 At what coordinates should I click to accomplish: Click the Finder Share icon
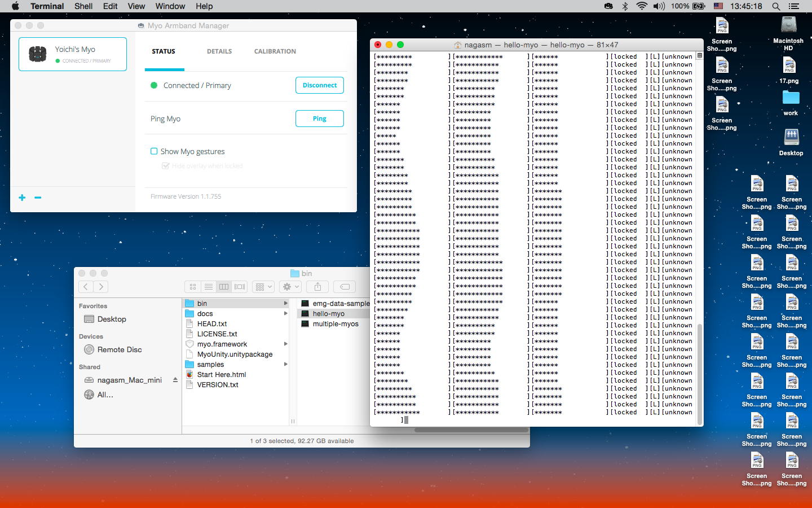(x=317, y=287)
